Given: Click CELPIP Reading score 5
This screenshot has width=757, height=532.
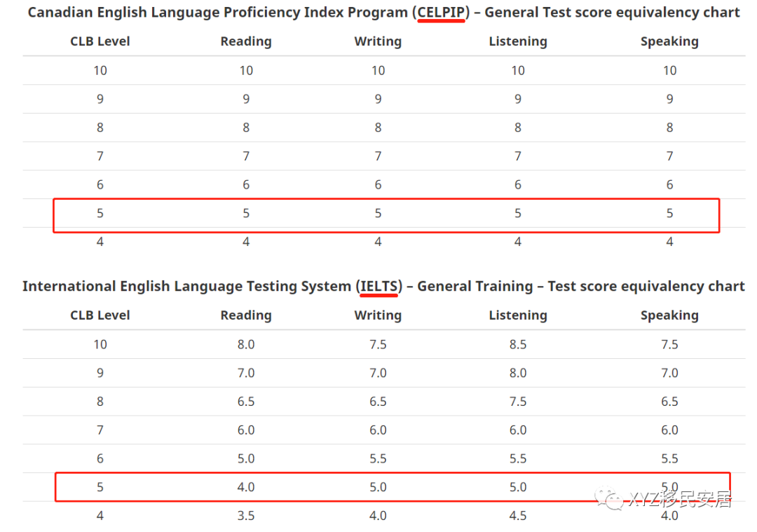Looking at the screenshot, I should [246, 213].
